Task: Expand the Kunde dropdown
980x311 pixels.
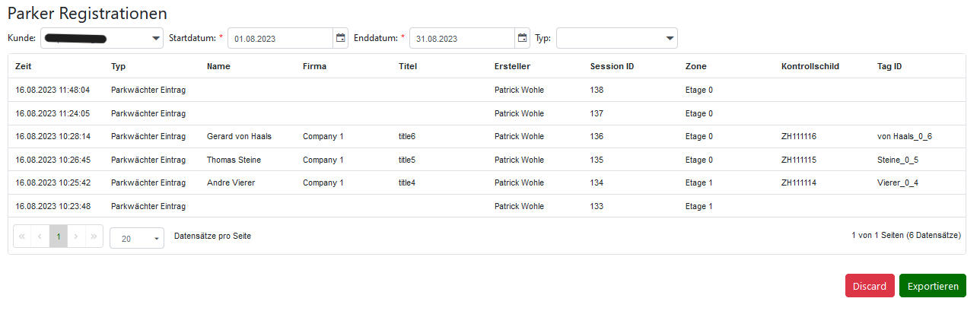Action: pos(102,38)
